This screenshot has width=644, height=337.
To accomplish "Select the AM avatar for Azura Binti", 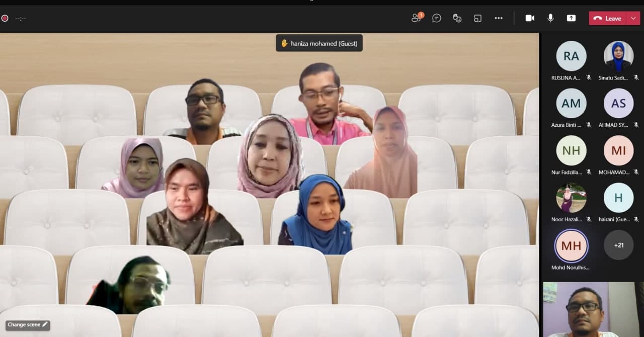I will point(571,103).
